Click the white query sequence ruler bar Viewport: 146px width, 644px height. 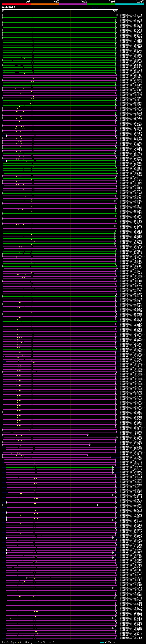60,10
